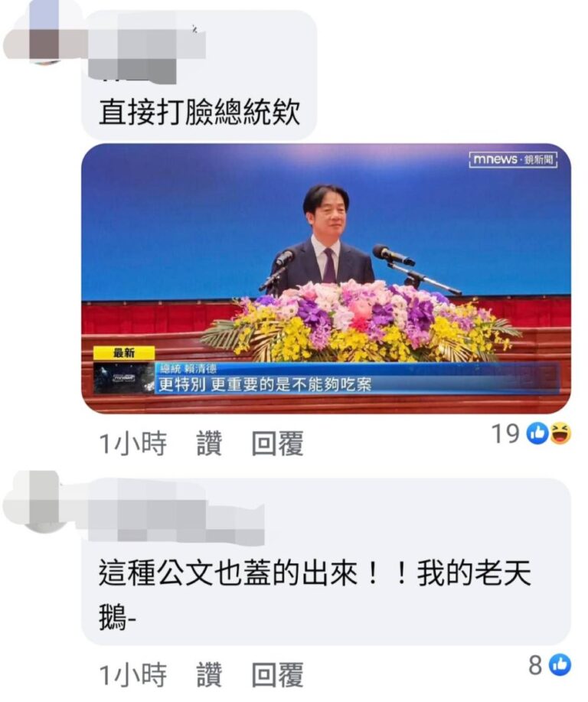
Task: Click the first comment's 1小時 timestamp
Action: pyautogui.click(x=132, y=443)
